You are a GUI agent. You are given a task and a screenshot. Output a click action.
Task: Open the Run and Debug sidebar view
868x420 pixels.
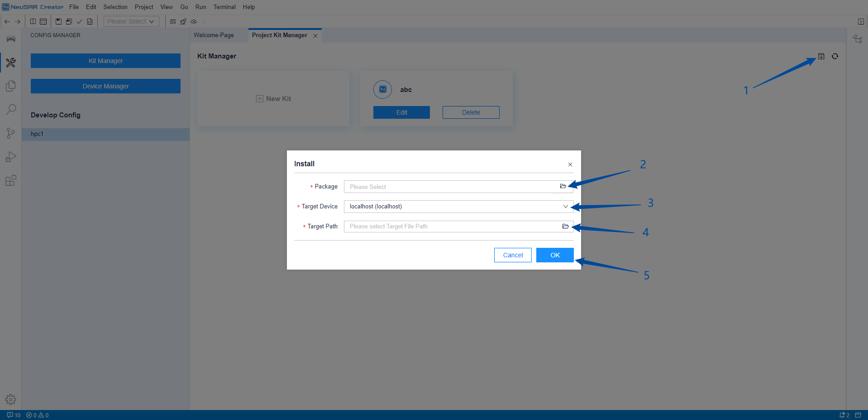click(11, 157)
